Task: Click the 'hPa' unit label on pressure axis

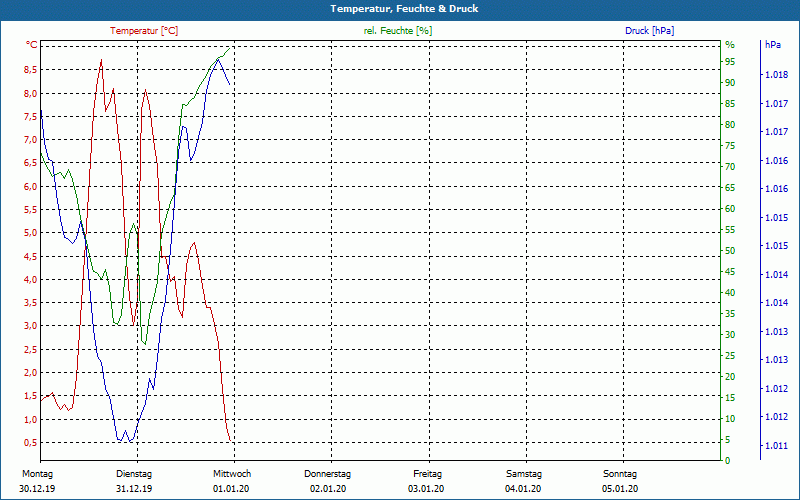Action: click(772, 45)
